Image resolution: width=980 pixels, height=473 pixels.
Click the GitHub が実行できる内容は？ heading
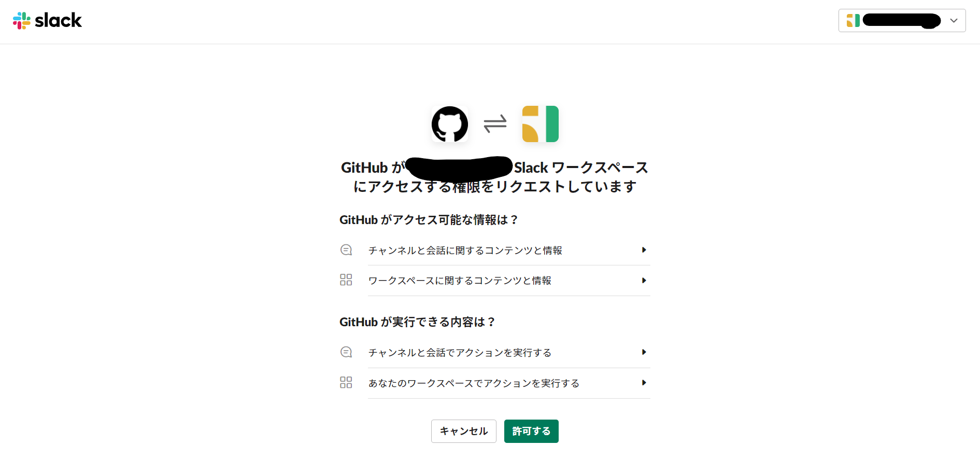[x=417, y=322]
